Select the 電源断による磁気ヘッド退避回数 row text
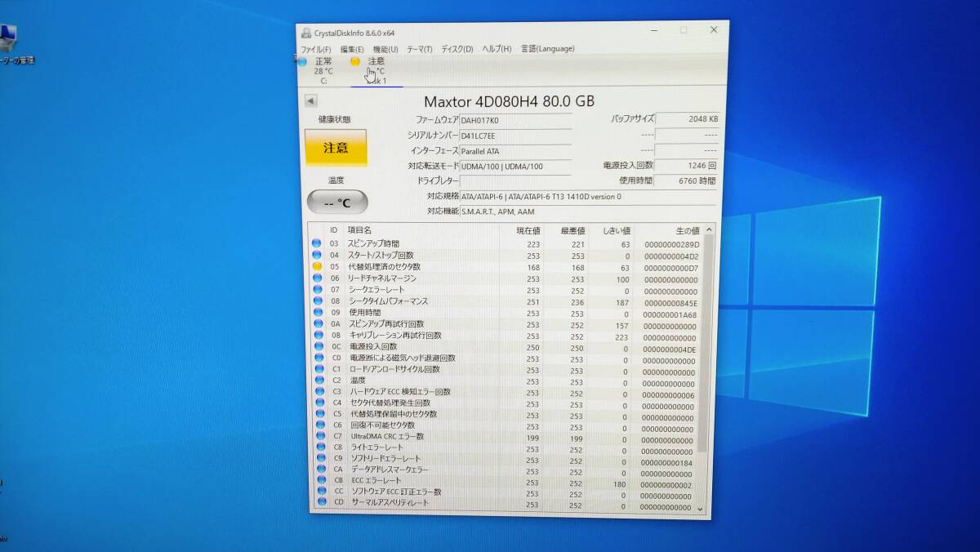The image size is (980, 552). [x=402, y=358]
